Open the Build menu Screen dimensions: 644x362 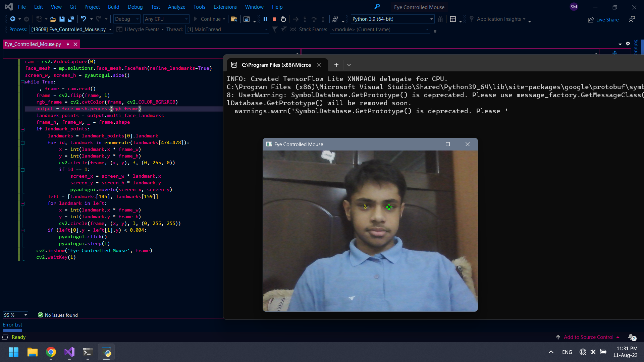113,7
